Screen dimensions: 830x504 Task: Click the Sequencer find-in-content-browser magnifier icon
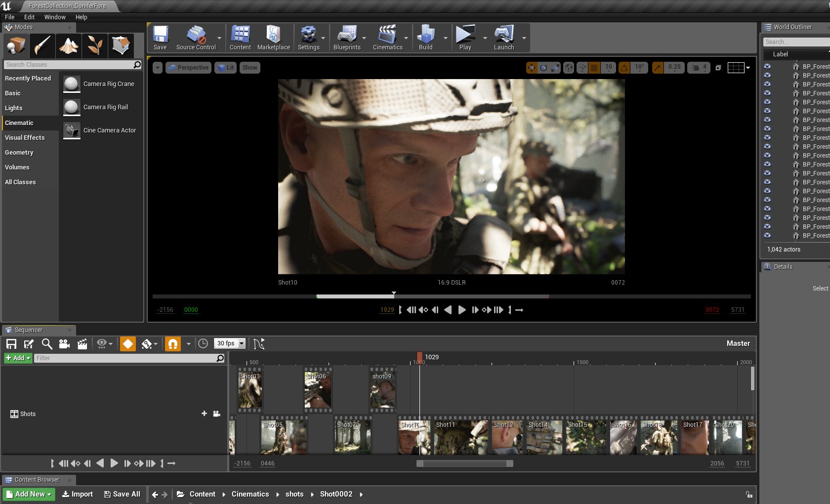[47, 344]
